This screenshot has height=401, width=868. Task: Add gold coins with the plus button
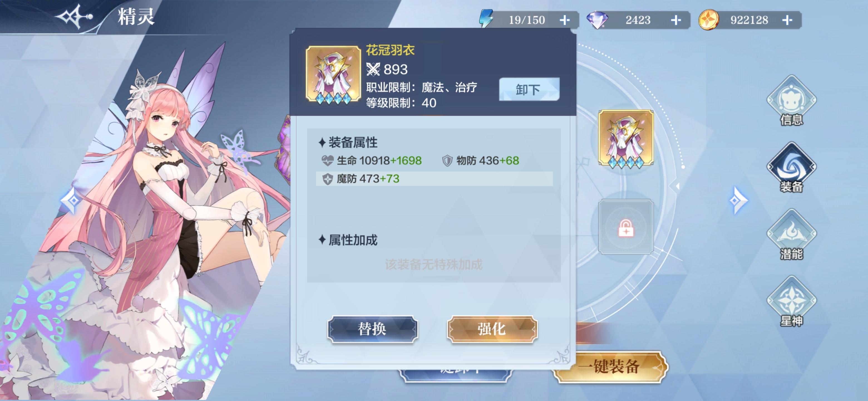(787, 20)
